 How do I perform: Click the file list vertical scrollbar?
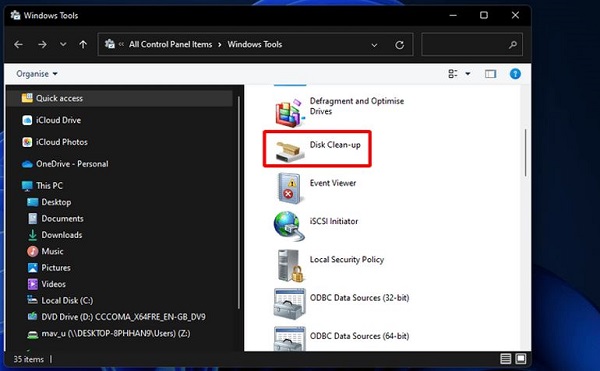pyautogui.click(x=526, y=153)
